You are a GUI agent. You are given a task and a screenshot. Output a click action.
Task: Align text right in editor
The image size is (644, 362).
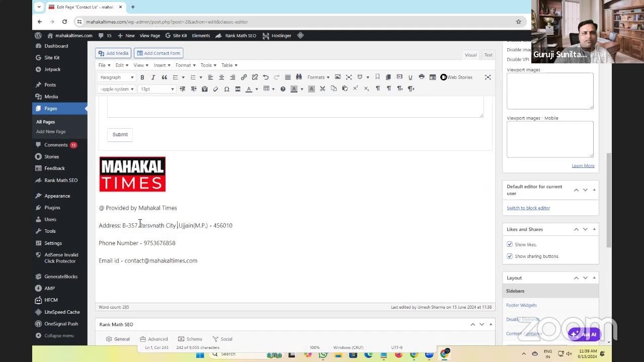click(x=232, y=77)
